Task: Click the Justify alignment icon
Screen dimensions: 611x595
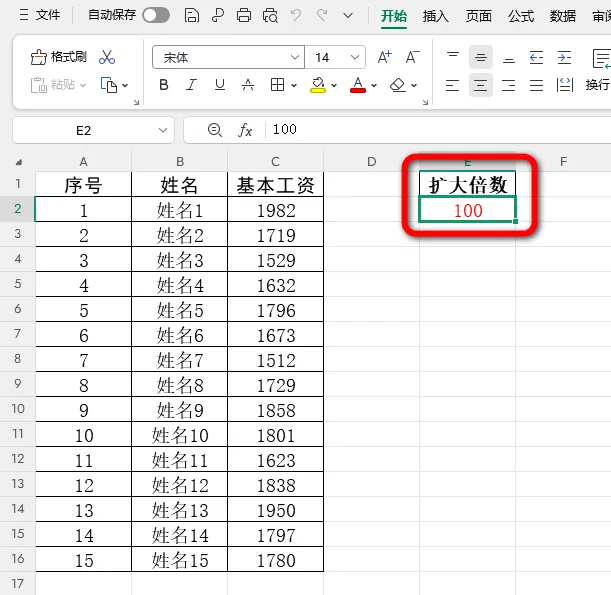Action: point(537,85)
